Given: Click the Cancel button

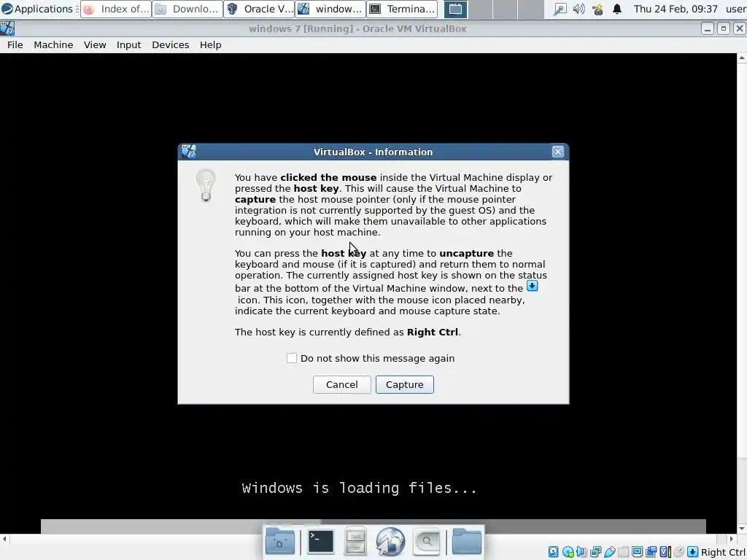Looking at the screenshot, I should pyautogui.click(x=341, y=384).
